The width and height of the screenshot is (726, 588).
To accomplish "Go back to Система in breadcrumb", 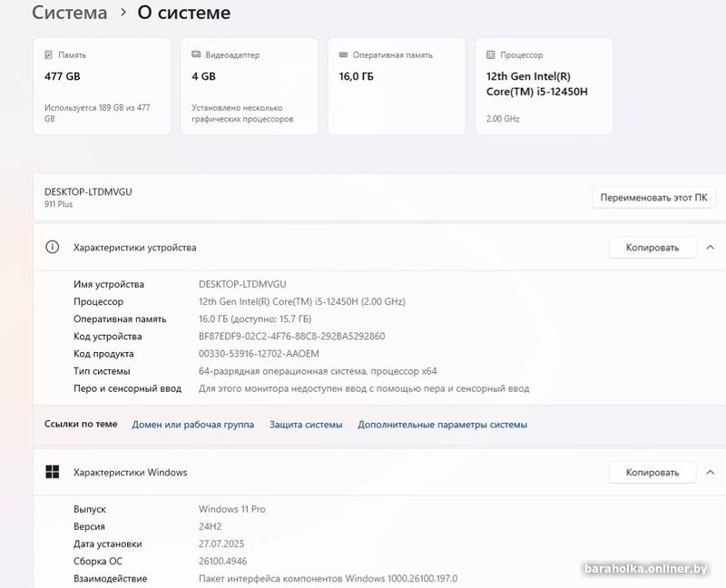I will pyautogui.click(x=70, y=13).
